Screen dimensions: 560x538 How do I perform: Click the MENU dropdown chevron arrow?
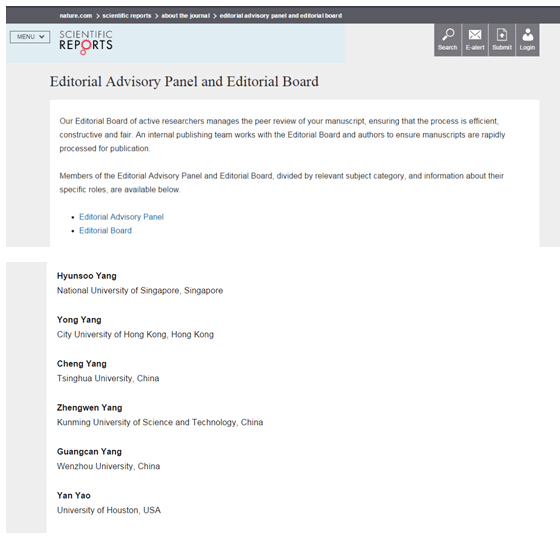click(x=42, y=37)
